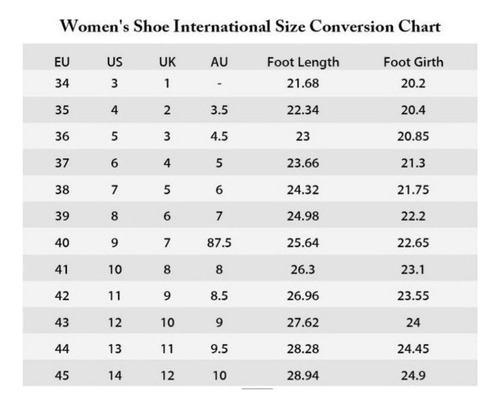
Task: Click the chart title heading
Action: [x=250, y=26]
